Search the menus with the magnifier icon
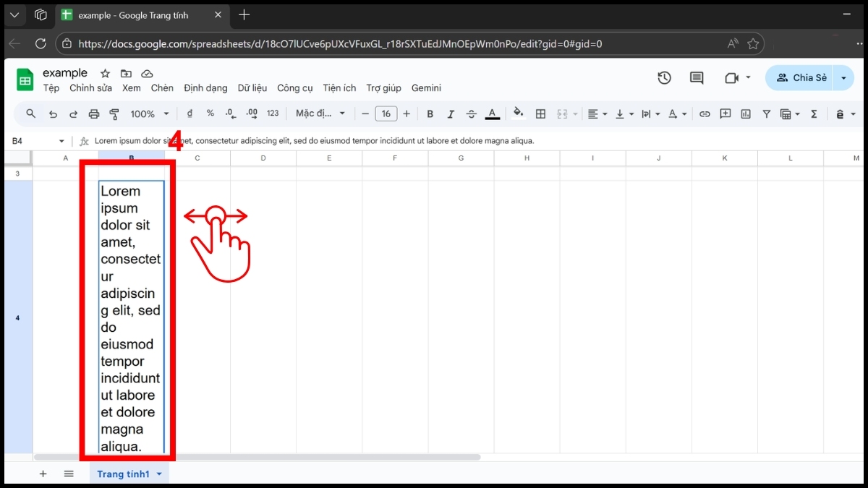The height and width of the screenshot is (488, 868). [30, 114]
